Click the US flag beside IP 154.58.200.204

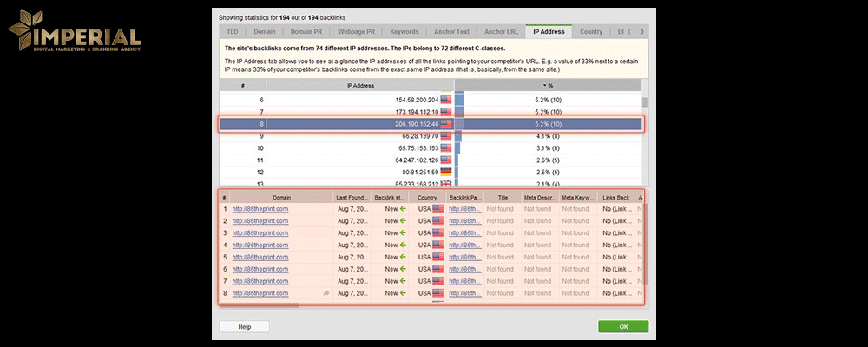click(x=447, y=100)
